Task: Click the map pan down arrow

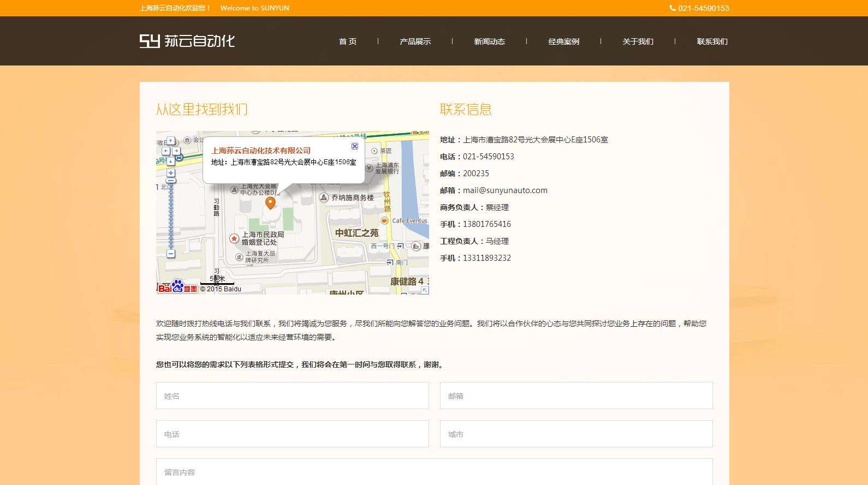Action: [x=170, y=161]
